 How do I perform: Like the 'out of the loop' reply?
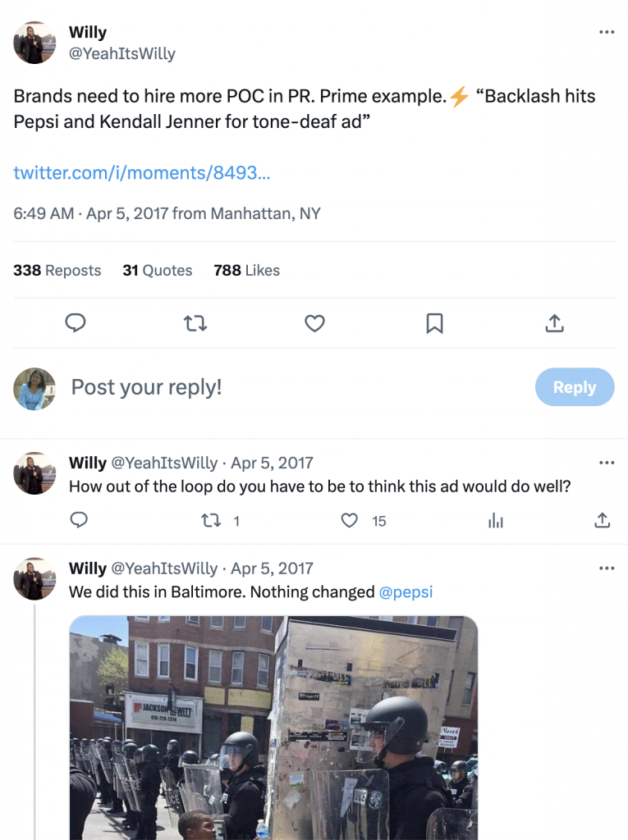(351, 521)
